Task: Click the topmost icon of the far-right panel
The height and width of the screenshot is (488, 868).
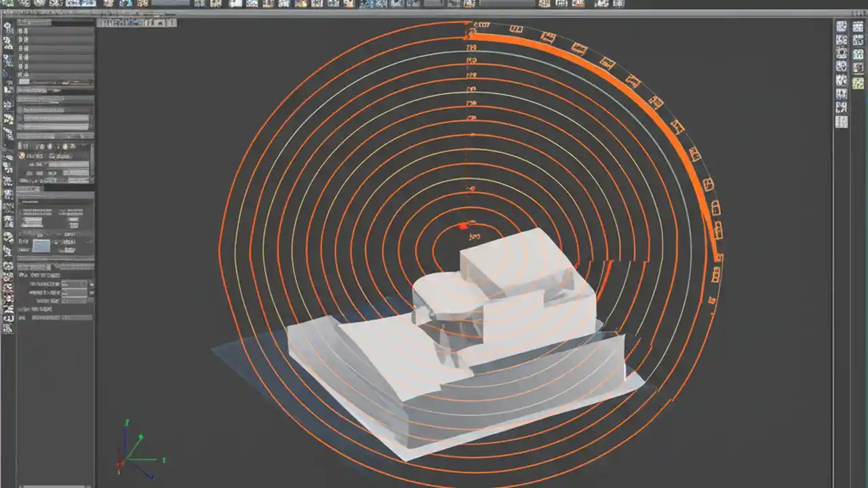Action: (857, 26)
